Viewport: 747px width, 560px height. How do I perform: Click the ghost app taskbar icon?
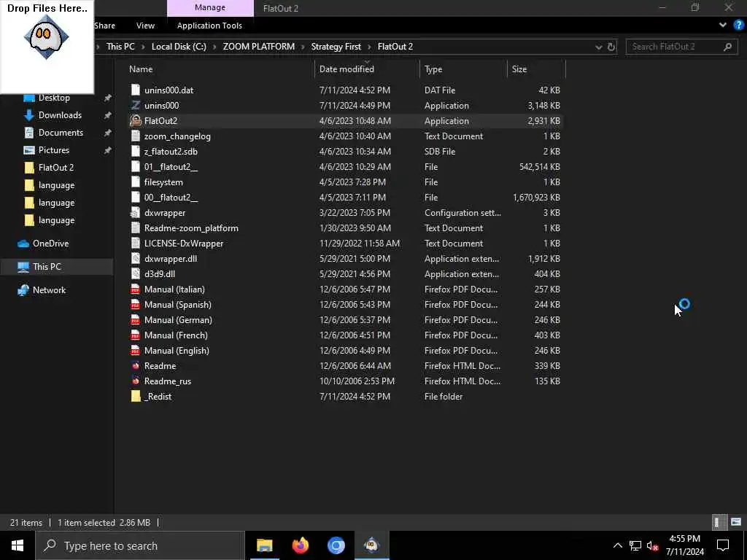pyautogui.click(x=371, y=545)
